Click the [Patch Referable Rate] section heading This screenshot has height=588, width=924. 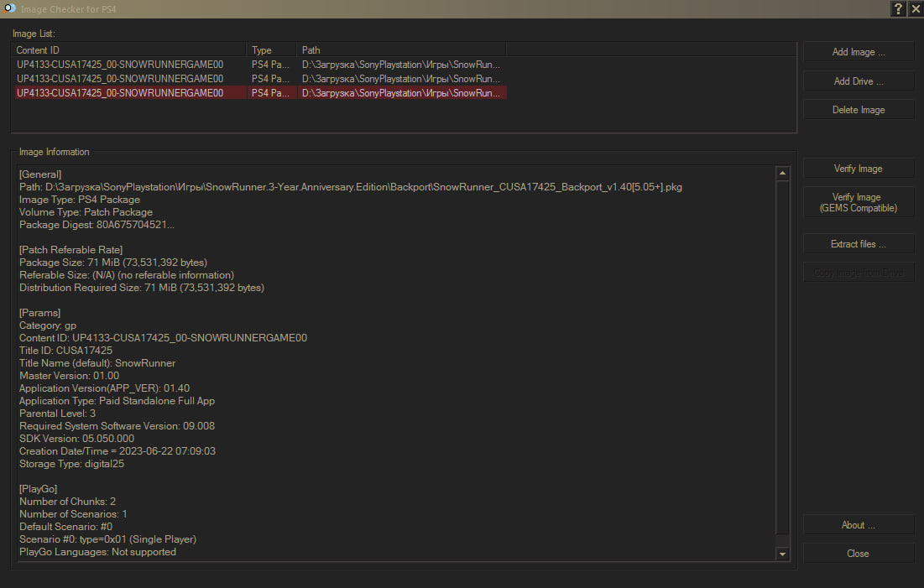pyautogui.click(x=70, y=250)
